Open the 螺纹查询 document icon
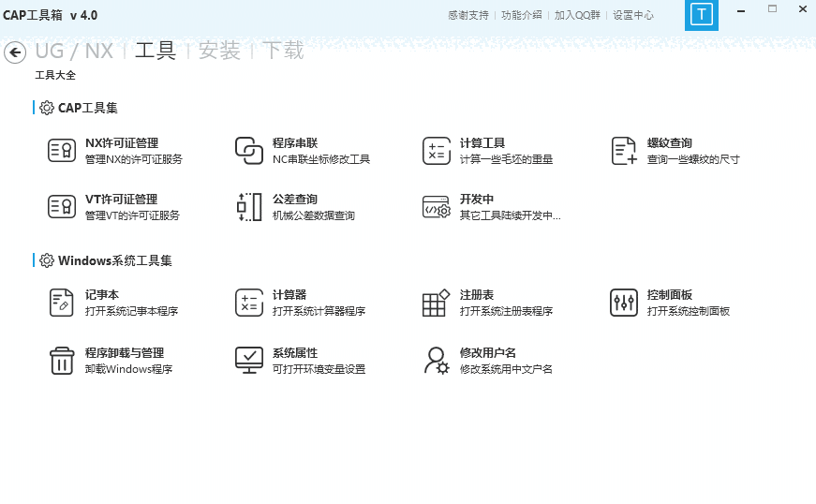 tap(624, 151)
